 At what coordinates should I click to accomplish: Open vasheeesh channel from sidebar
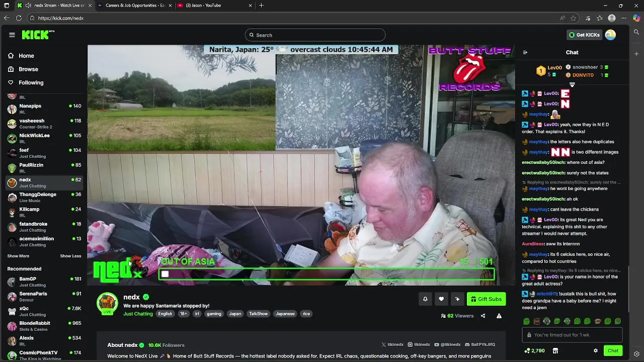(x=44, y=124)
